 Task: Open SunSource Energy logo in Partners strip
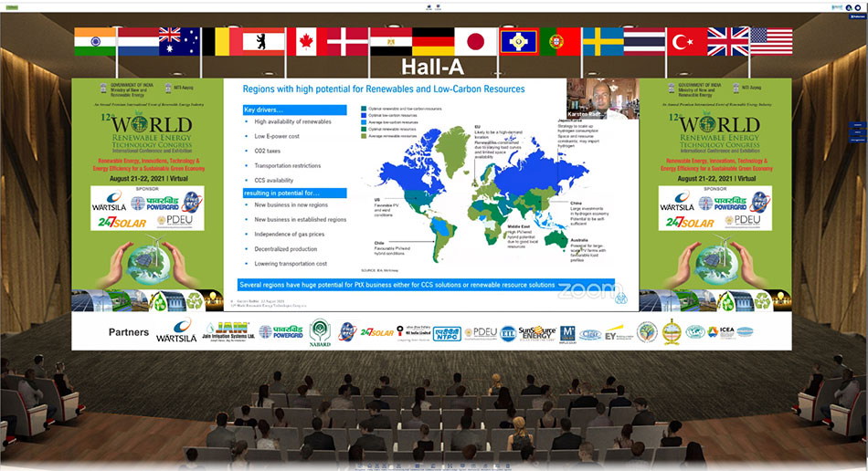[x=537, y=333]
